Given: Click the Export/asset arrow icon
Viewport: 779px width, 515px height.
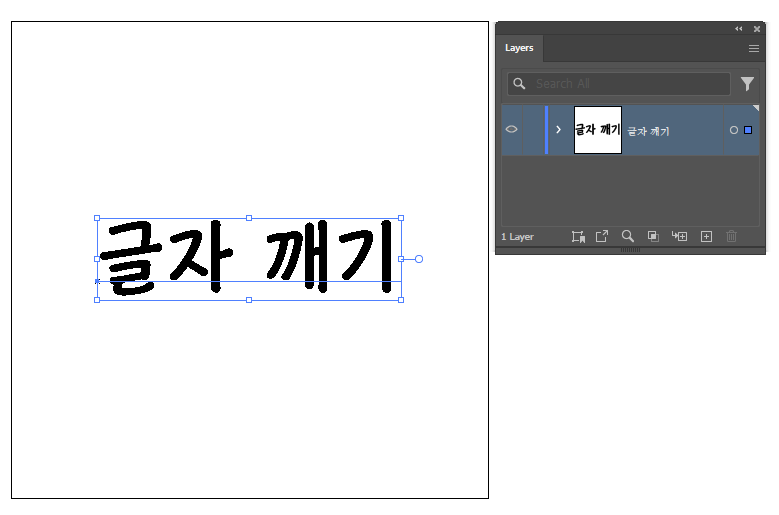Looking at the screenshot, I should [x=602, y=236].
